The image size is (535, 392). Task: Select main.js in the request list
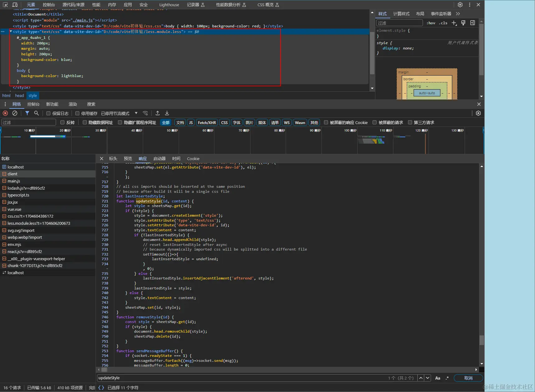[14, 181]
